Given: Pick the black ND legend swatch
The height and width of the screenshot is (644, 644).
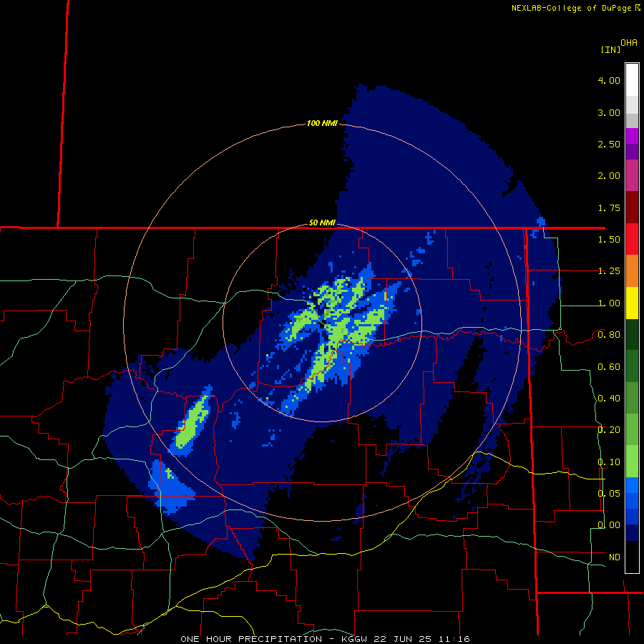Looking at the screenshot, I should tap(632, 557).
